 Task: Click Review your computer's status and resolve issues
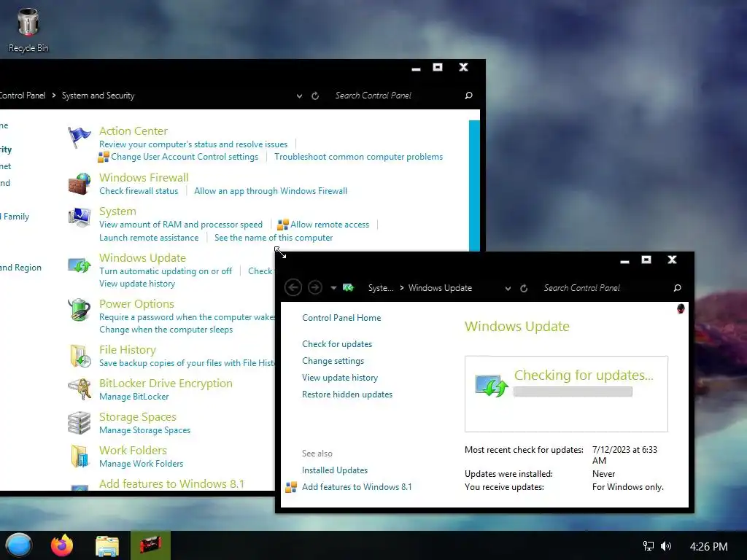coord(193,144)
